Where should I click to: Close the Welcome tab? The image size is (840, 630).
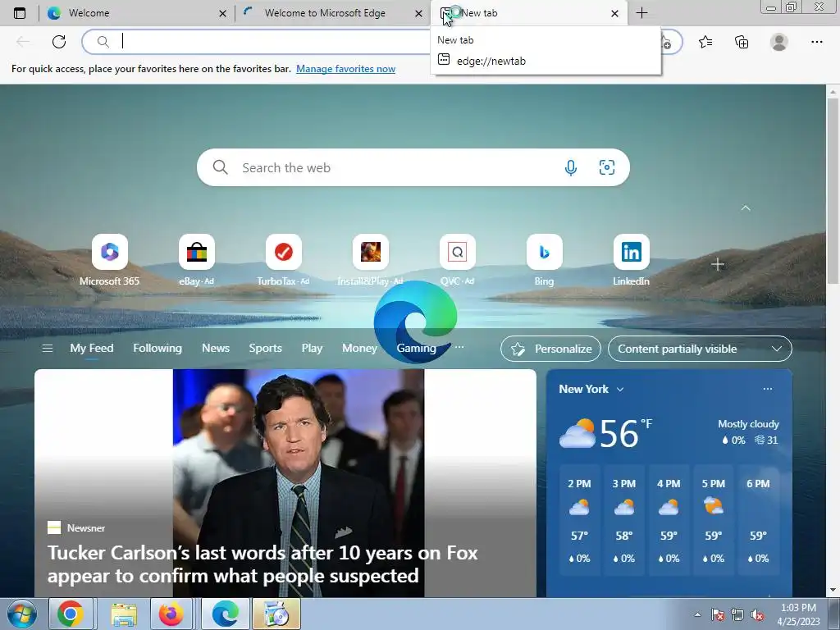coord(223,13)
